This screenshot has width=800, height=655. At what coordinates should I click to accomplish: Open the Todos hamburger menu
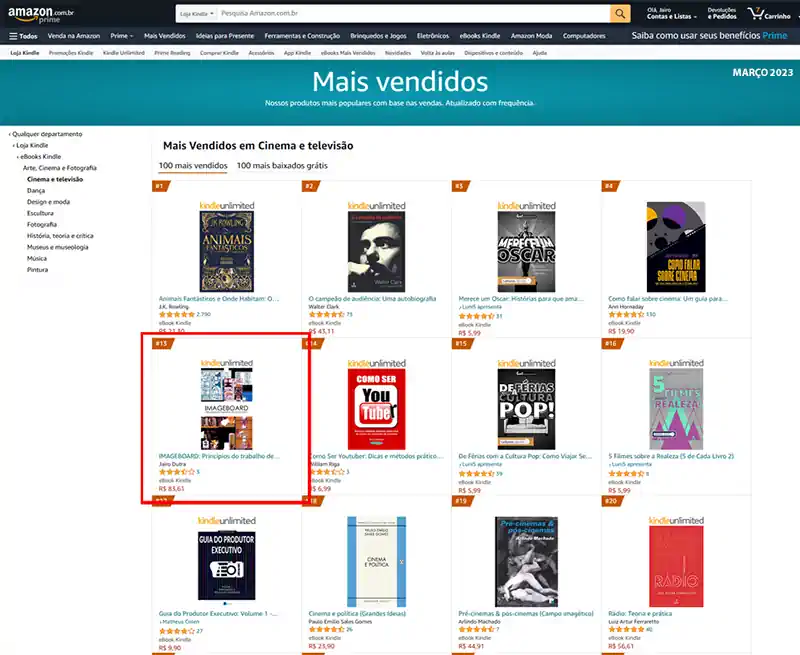tap(23, 36)
